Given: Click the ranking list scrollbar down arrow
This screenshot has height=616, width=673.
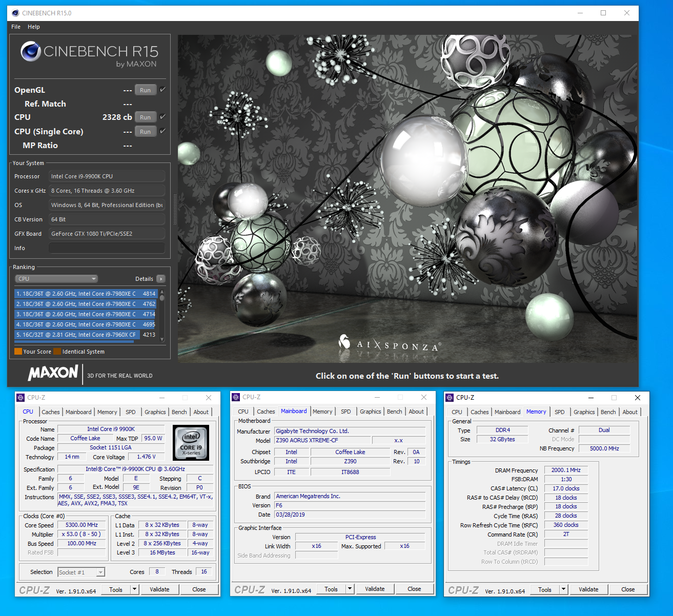Looking at the screenshot, I should point(162,339).
